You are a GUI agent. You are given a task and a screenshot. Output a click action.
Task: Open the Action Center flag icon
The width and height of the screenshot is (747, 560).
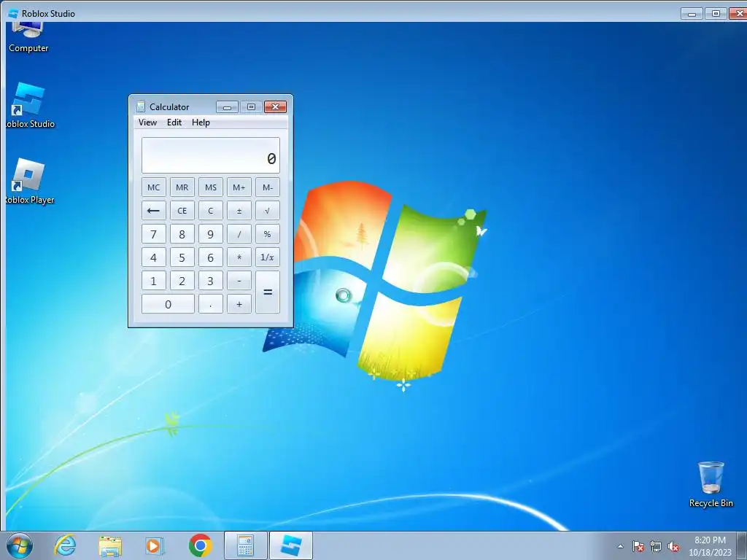[x=638, y=546]
